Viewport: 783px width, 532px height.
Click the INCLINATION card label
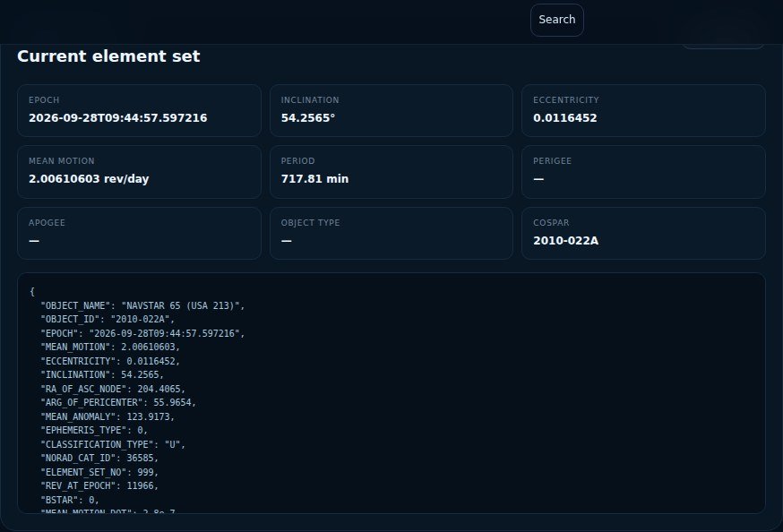pyautogui.click(x=310, y=99)
